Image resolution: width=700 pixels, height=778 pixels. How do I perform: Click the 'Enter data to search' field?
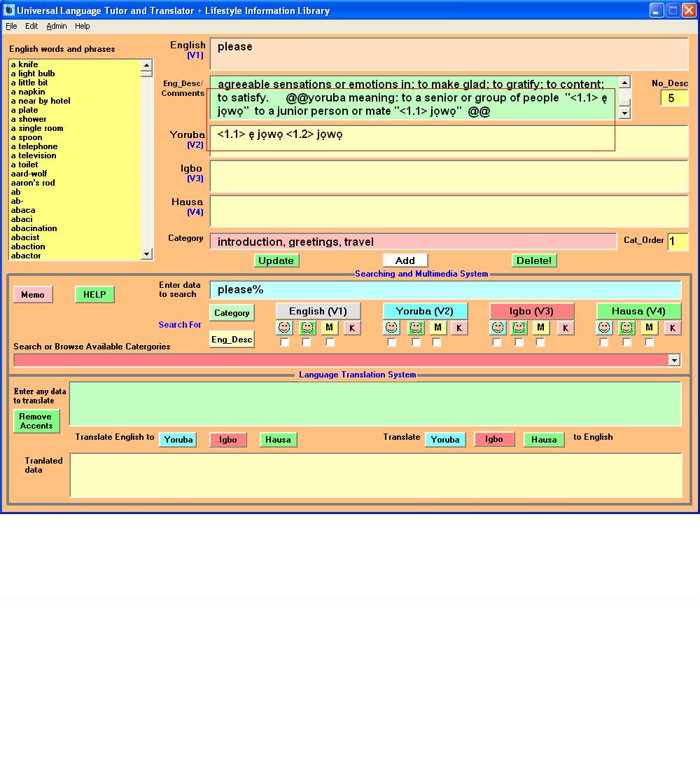[x=445, y=290]
